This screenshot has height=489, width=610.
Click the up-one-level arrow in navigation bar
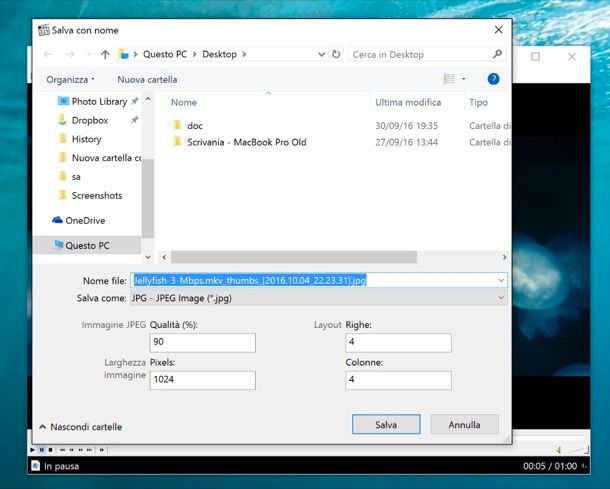(105, 54)
